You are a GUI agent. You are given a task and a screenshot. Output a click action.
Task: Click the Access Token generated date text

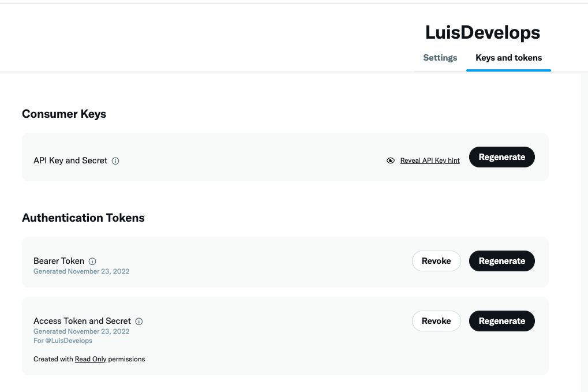click(x=81, y=331)
